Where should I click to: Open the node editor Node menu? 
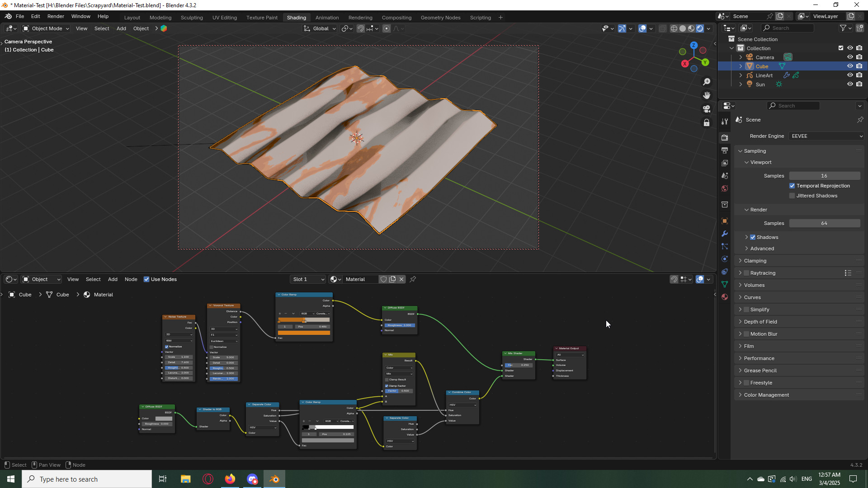(131, 279)
